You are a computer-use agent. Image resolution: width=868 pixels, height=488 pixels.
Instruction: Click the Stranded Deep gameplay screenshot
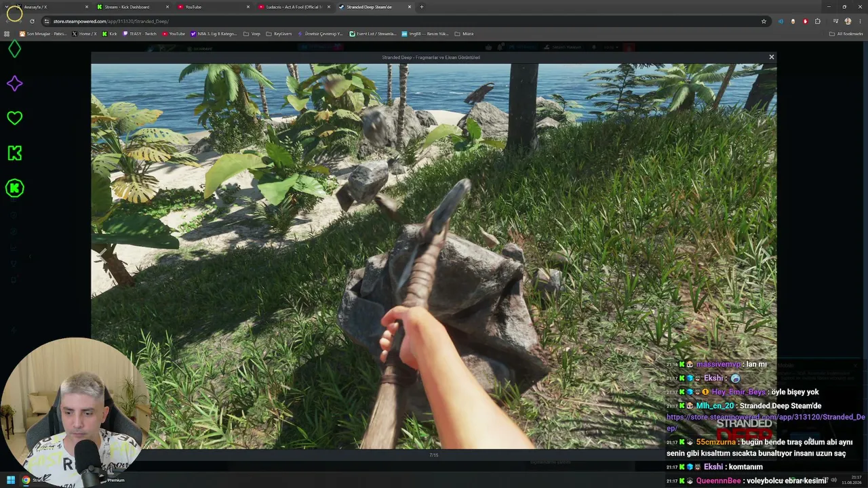tap(434, 256)
